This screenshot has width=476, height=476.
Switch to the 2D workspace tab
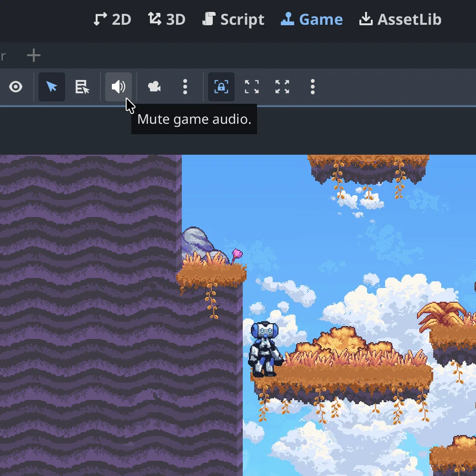click(112, 19)
